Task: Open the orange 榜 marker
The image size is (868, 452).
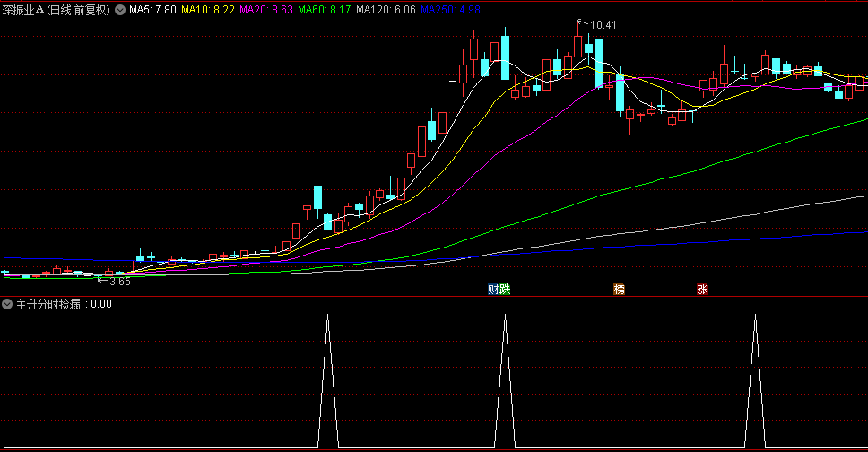Action: click(619, 289)
